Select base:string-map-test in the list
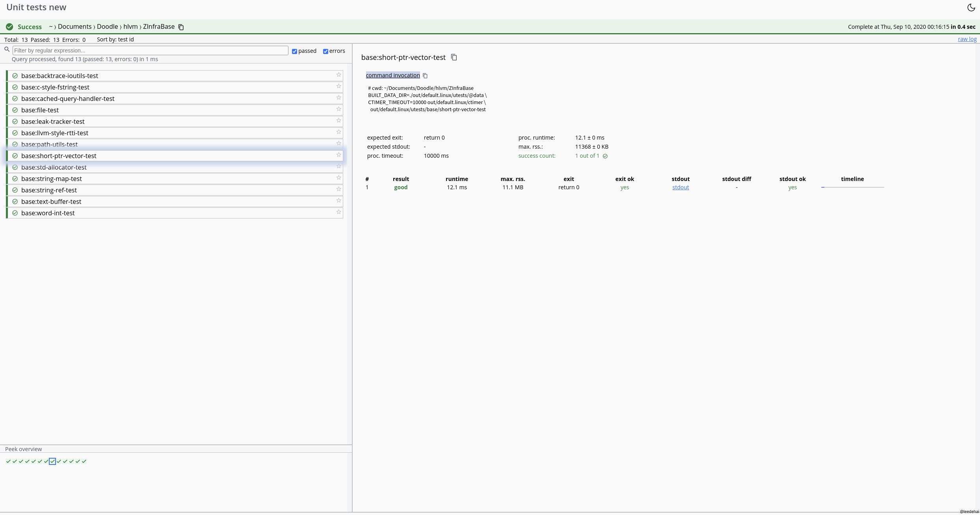This screenshot has height=515, width=980. (175, 179)
